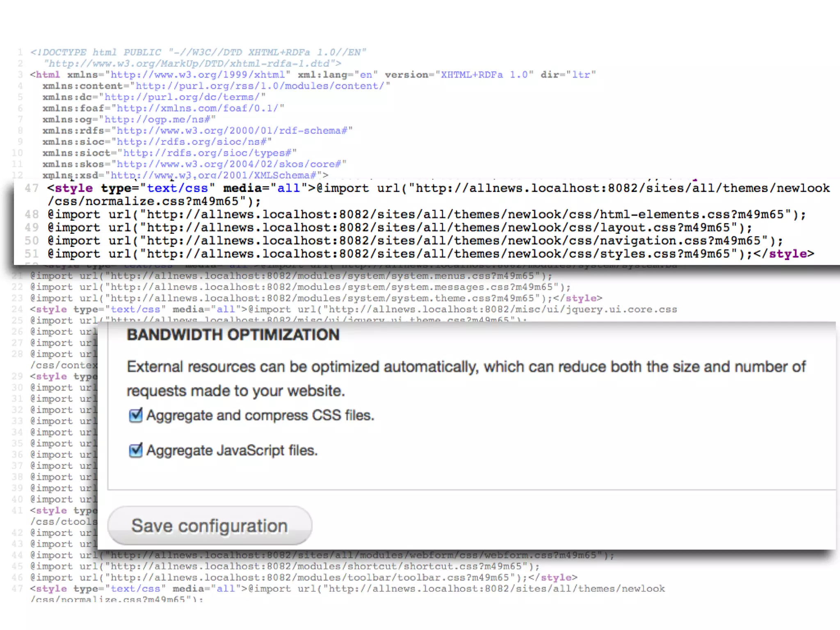Click the Save configuration button
Viewport: 840px width, 630px height.
(x=210, y=526)
